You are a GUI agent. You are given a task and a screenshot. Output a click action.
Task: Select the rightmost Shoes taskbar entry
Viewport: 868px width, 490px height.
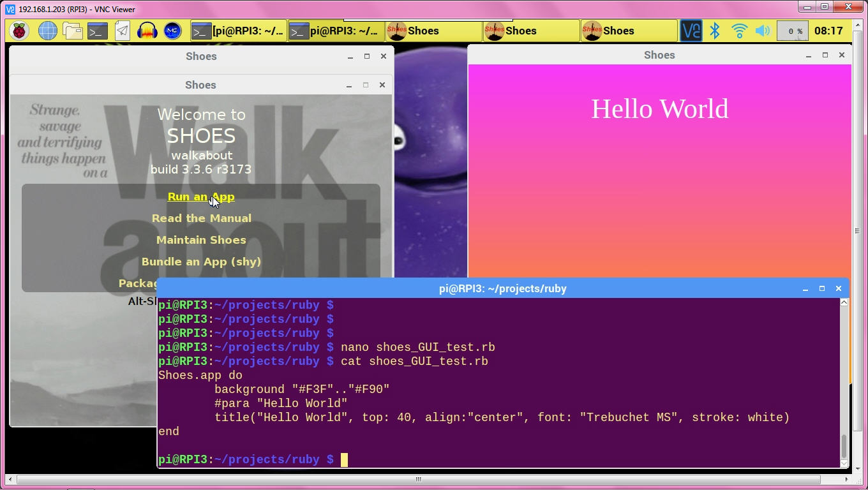pos(628,31)
